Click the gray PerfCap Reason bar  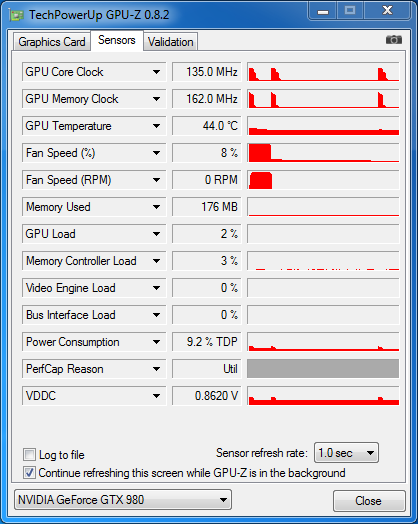323,369
